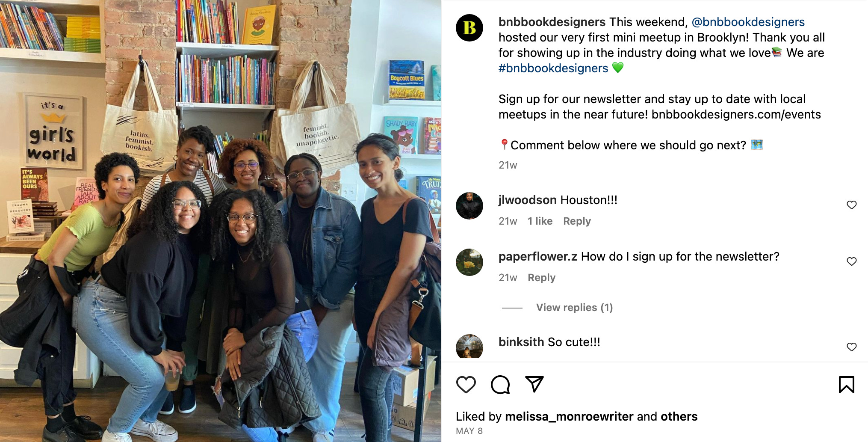Open the @bnbbookdesigners mention link
The width and height of the screenshot is (868, 442).
coord(748,22)
